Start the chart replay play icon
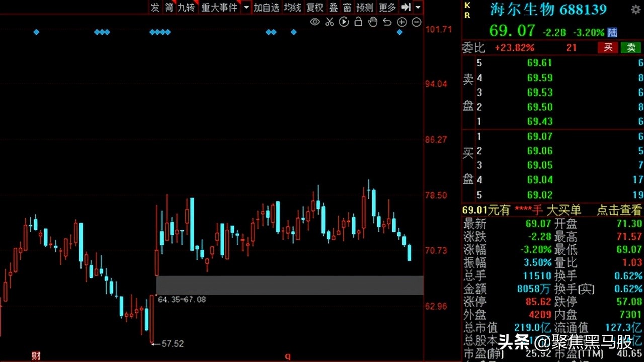Viewport: 644px width, 362px height. [x=344, y=22]
